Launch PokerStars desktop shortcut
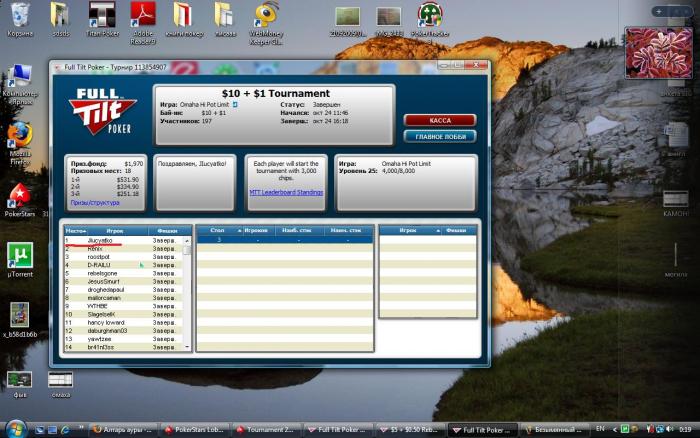 pyautogui.click(x=20, y=200)
